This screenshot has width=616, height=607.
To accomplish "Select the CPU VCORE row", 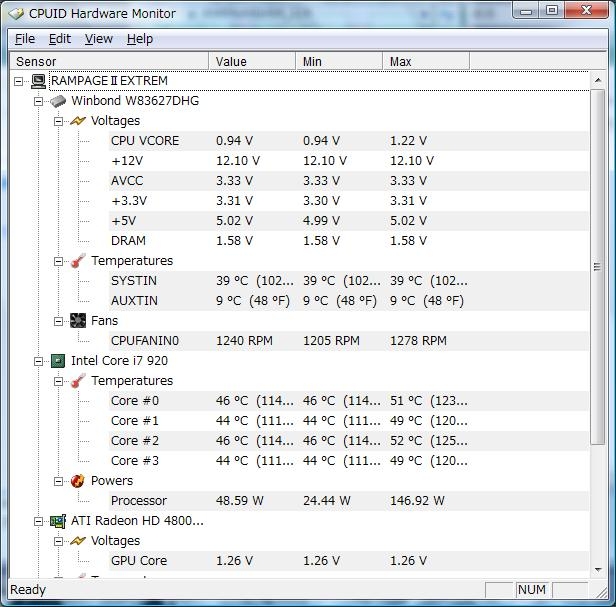I will click(348, 141).
